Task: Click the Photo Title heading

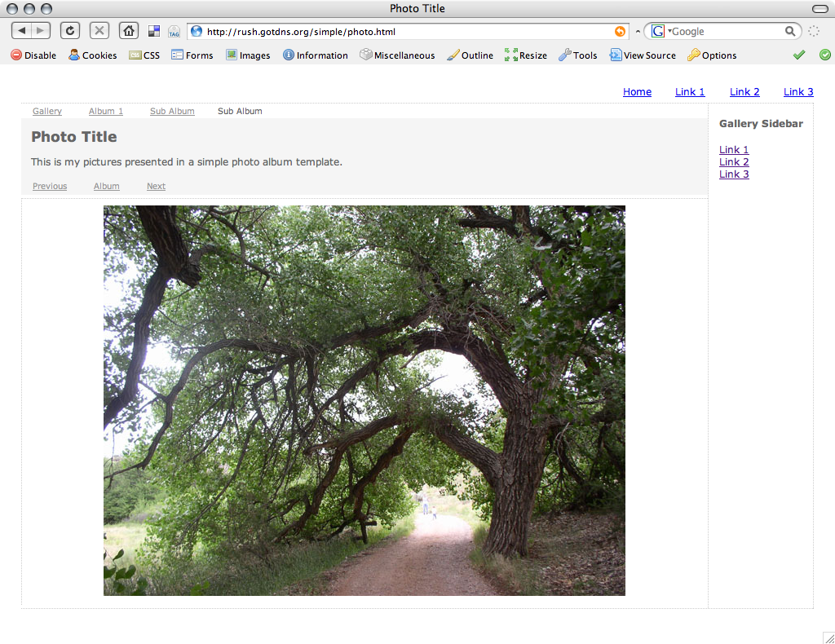Action: tap(74, 137)
